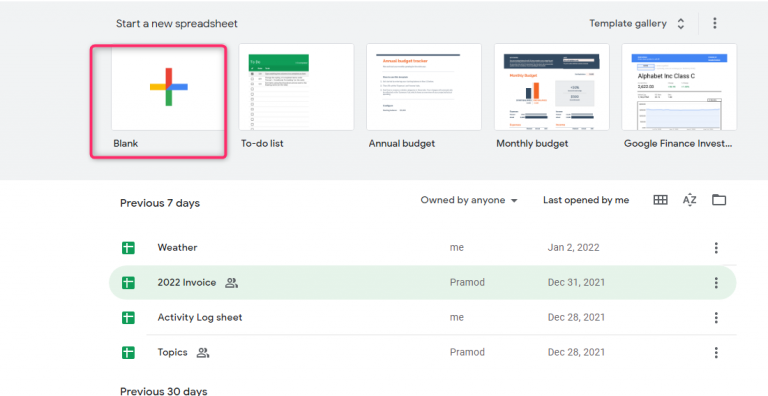The image size is (768, 396).
Task: Open the To-do list template
Action: point(296,87)
